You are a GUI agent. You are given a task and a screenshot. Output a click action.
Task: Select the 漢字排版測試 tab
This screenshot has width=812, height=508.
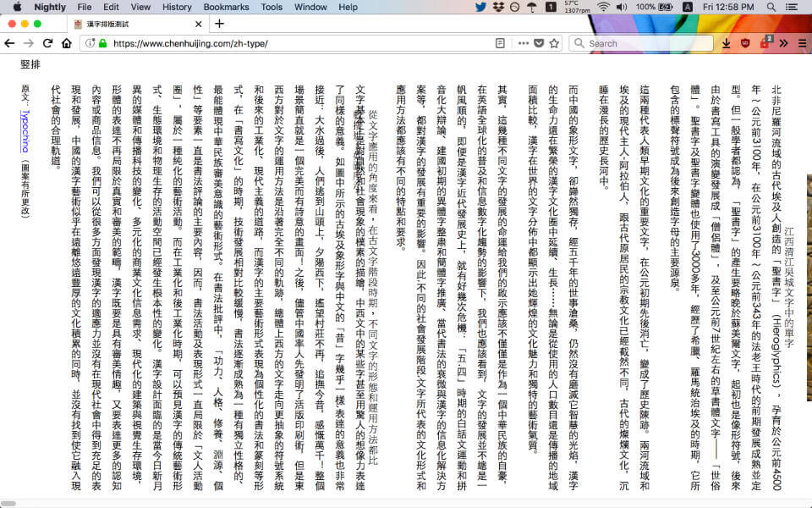click(138, 25)
